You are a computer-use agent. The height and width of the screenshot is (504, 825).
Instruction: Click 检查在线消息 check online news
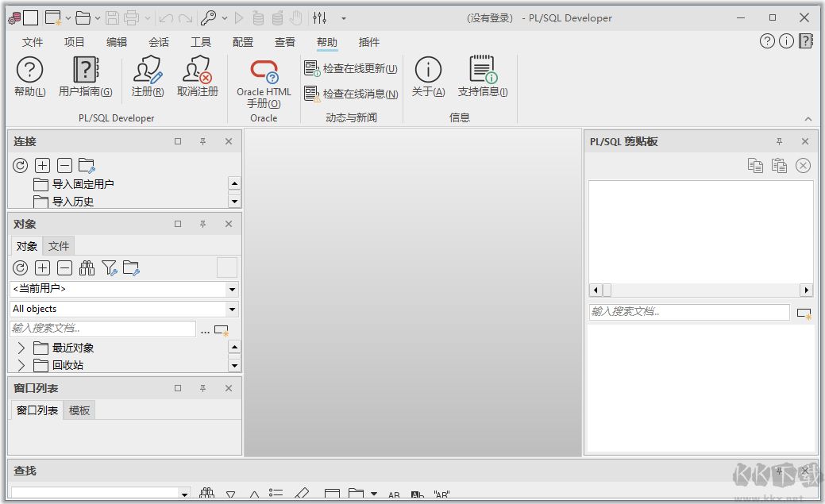[351, 94]
